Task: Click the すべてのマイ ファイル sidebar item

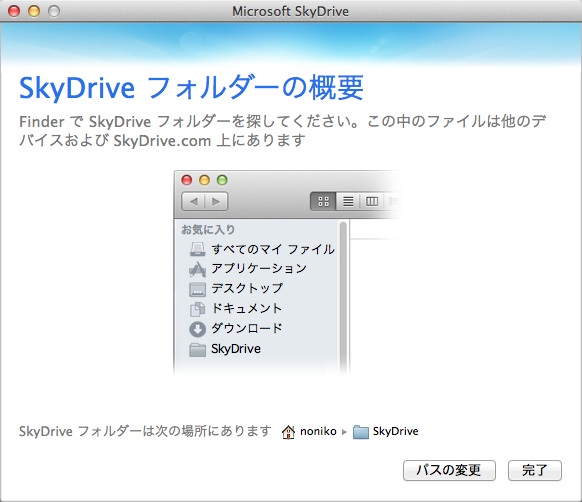Action: pos(262,249)
